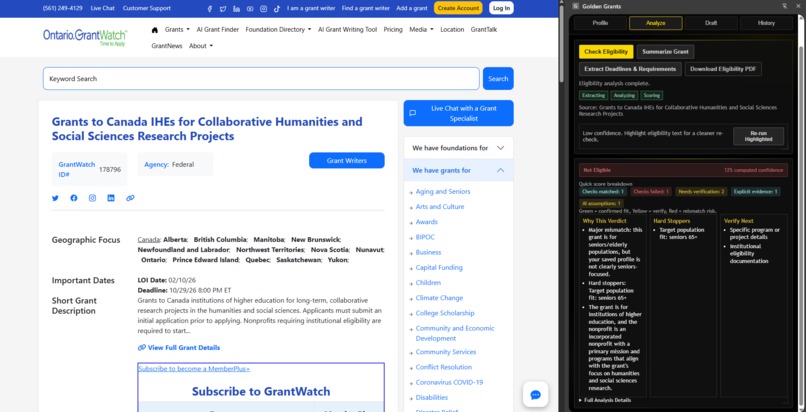Screen dimensions: 806x412
Task: Close the Golden Grants side panel
Action: pos(798,6)
